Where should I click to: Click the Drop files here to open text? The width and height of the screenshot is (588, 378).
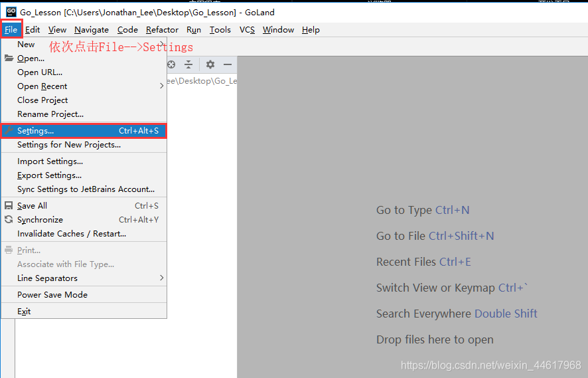pos(435,339)
